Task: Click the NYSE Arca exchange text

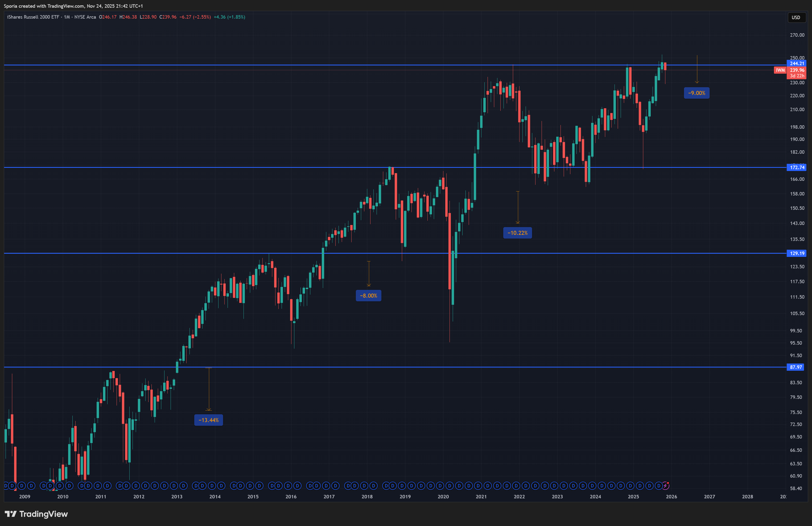Action: tap(85, 17)
